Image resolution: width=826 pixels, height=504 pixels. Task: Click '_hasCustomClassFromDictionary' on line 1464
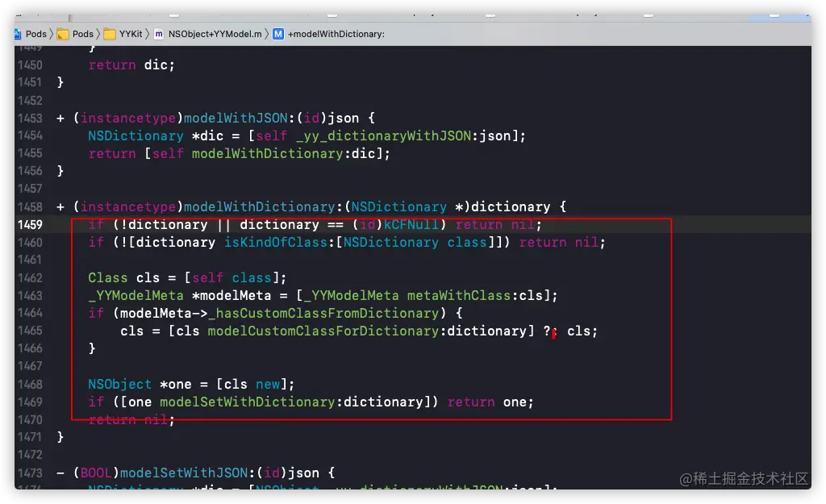click(x=323, y=314)
